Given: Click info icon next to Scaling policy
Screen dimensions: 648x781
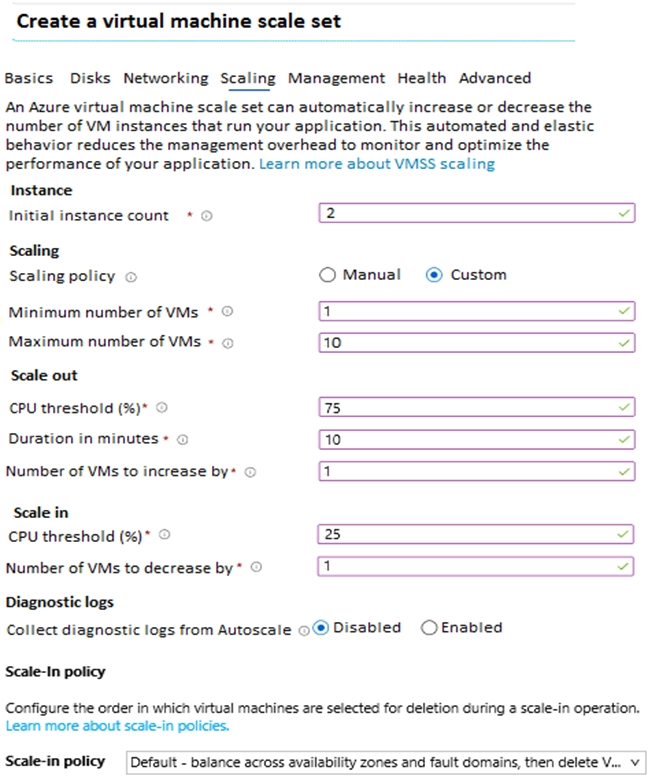Looking at the screenshot, I should [131, 277].
